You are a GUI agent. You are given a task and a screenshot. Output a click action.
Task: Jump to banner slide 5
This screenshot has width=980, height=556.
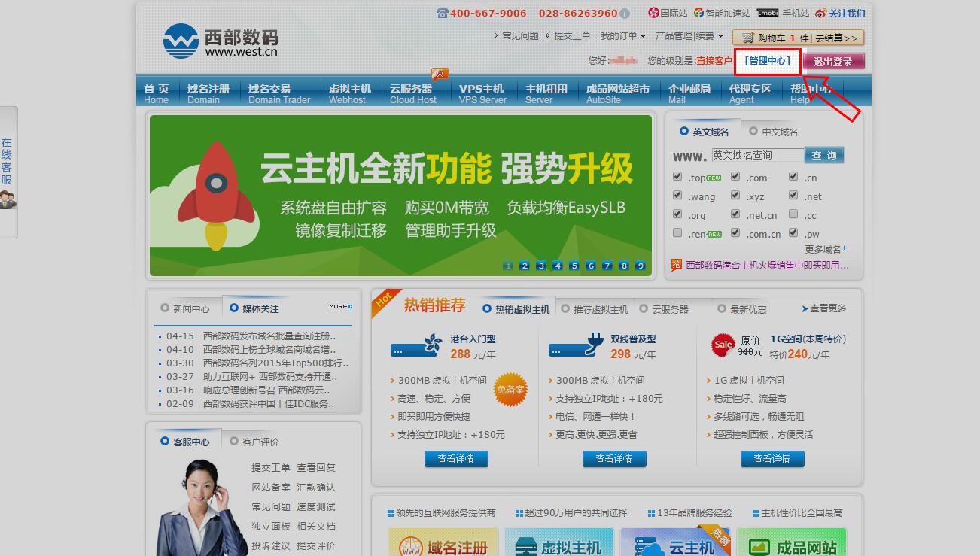pos(574,266)
